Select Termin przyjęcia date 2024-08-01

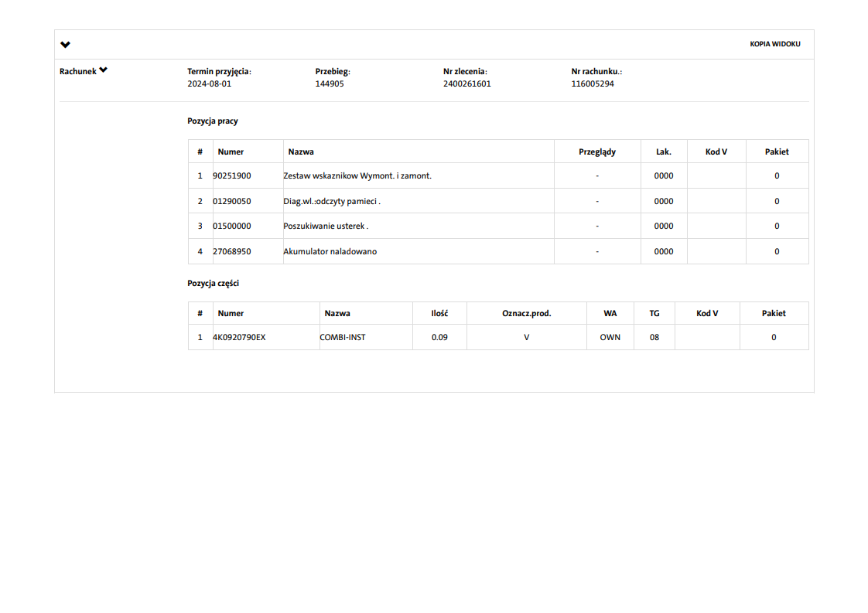click(x=209, y=84)
